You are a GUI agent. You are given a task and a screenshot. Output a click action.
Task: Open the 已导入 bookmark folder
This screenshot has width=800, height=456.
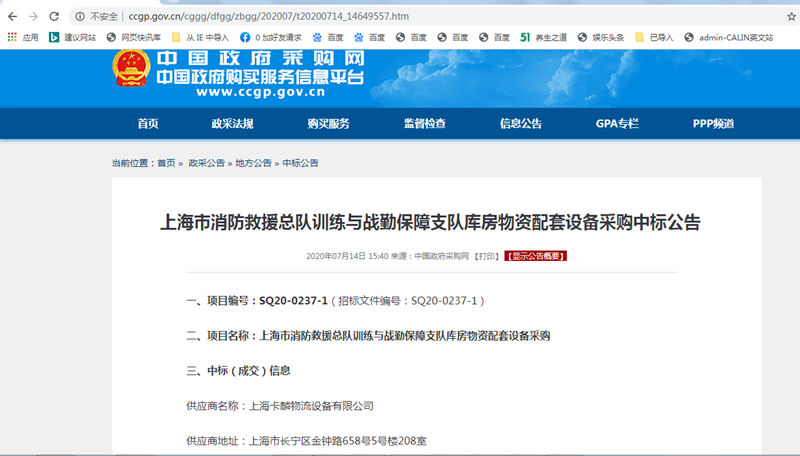[654, 37]
